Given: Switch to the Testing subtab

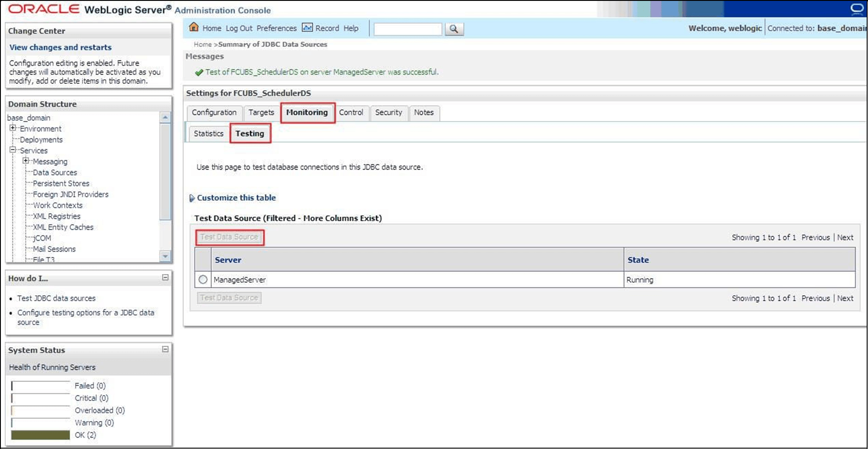Looking at the screenshot, I should [x=250, y=134].
